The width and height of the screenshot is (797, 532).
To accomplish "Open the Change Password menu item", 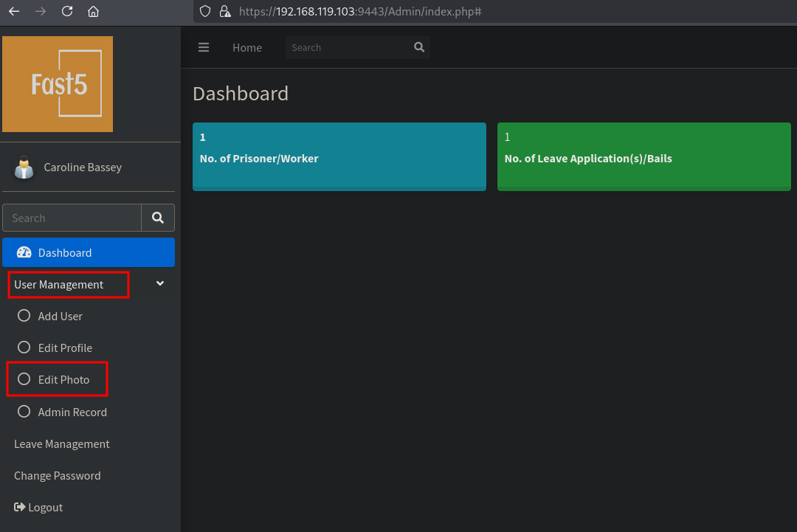I will point(58,475).
